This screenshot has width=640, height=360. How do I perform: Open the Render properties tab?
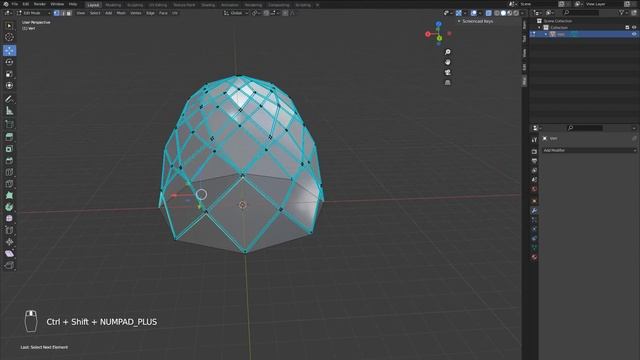coord(534,151)
